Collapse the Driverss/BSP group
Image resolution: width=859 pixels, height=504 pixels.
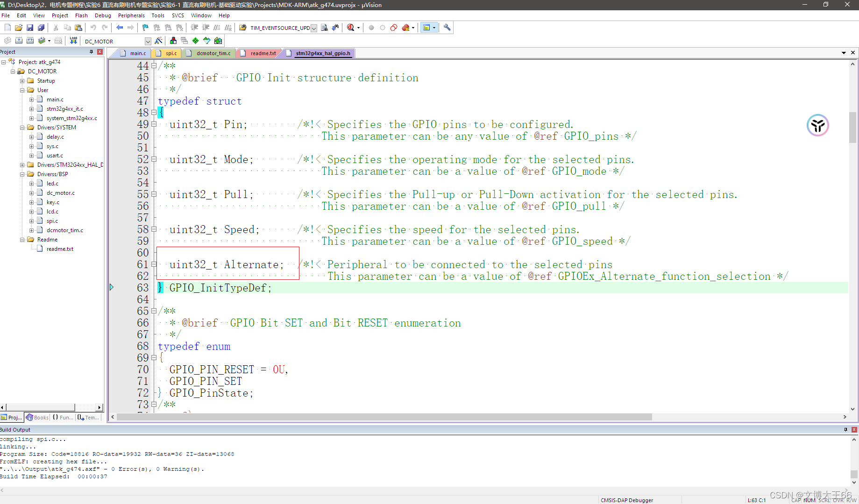click(x=22, y=174)
